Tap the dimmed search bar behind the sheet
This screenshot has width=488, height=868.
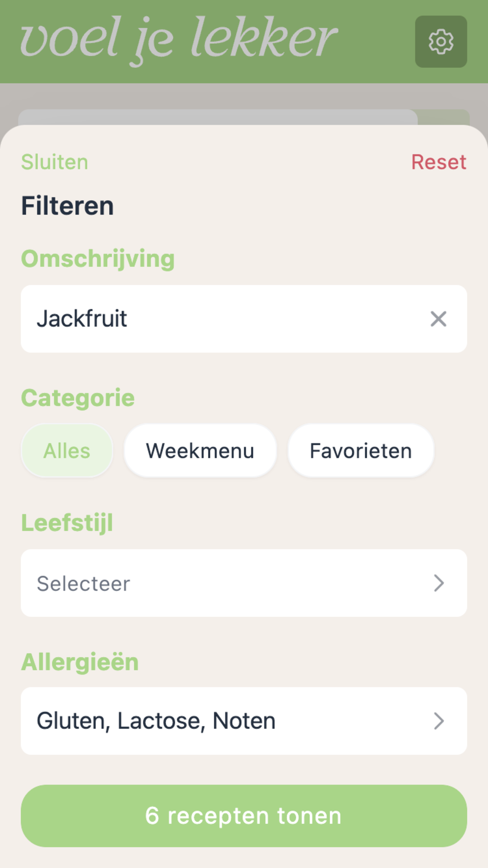(218, 117)
